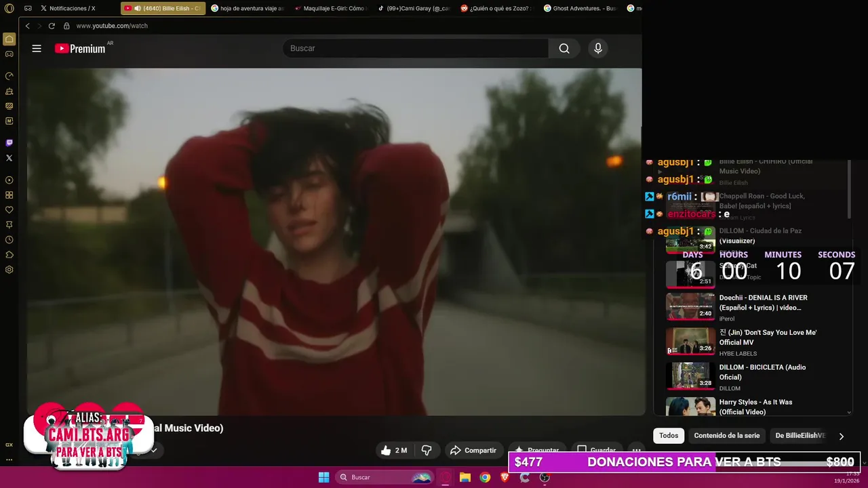Open Jin 'Don't Say You Love Me' video

point(768,338)
